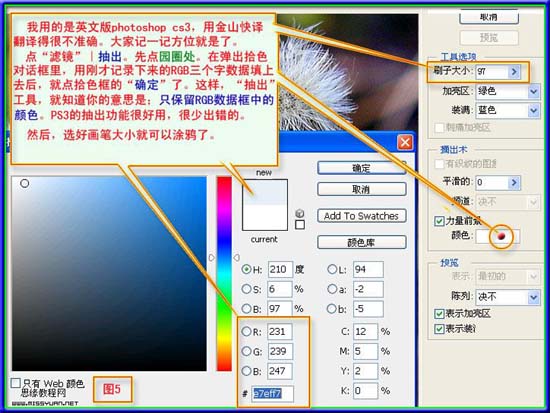
Task: Enable the 只有 Web 颜色 checkbox
Action: 15,383
